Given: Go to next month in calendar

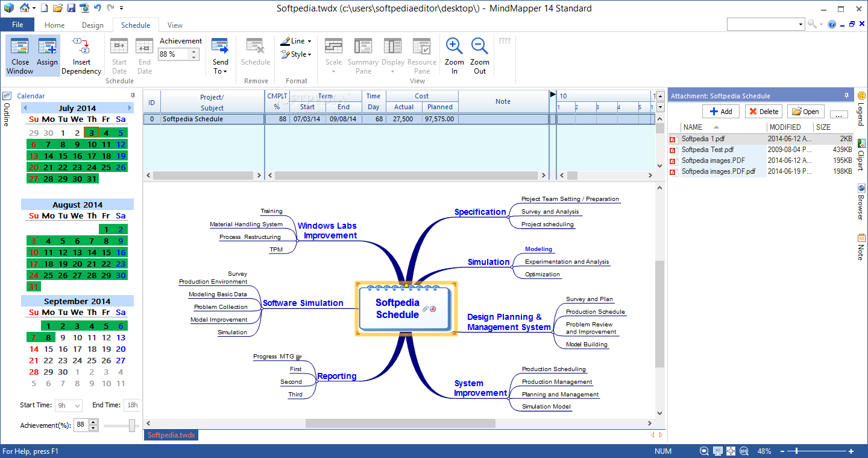Looking at the screenshot, I should tap(130, 108).
